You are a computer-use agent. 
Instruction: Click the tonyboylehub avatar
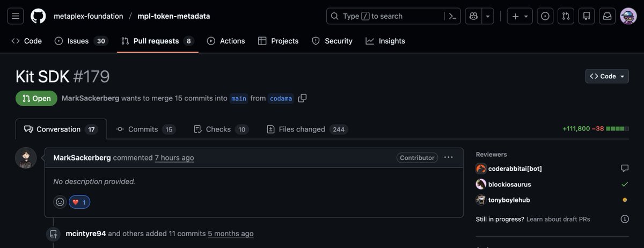coord(481,200)
